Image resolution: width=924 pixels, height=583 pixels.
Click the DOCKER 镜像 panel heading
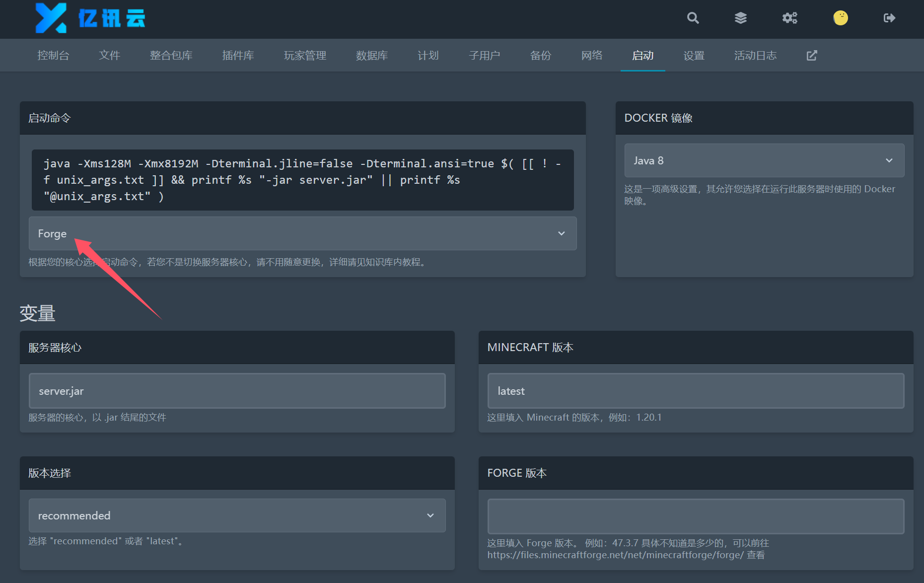point(658,118)
